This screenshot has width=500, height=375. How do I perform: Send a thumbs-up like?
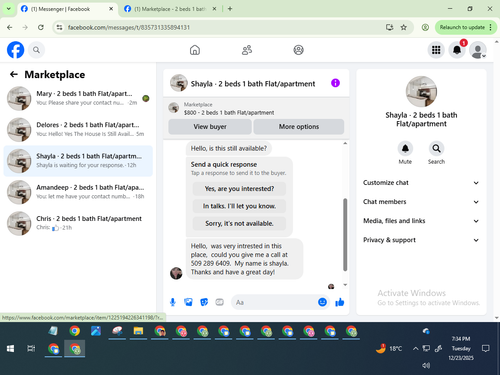click(340, 302)
